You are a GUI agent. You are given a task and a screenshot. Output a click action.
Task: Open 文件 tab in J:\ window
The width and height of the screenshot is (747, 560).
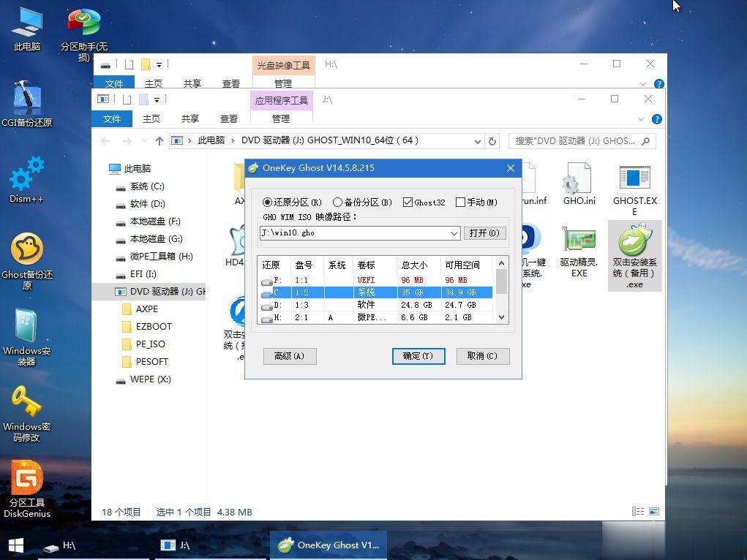click(112, 118)
